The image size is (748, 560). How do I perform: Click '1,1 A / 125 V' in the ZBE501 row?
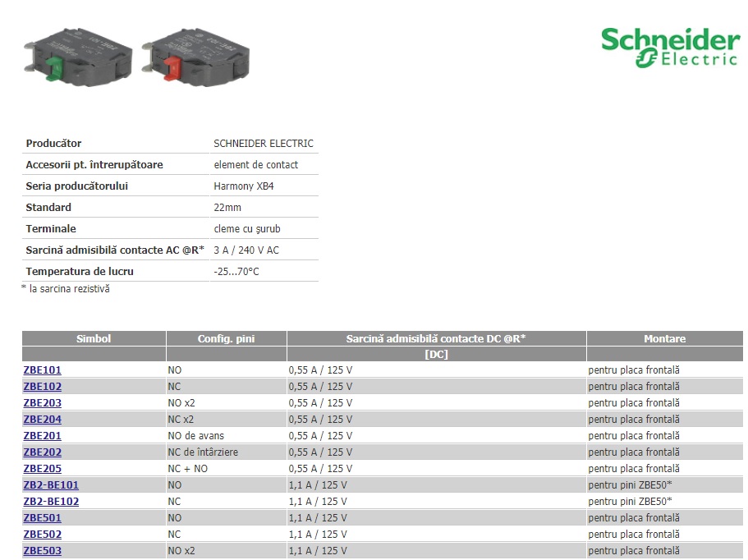[x=318, y=518]
